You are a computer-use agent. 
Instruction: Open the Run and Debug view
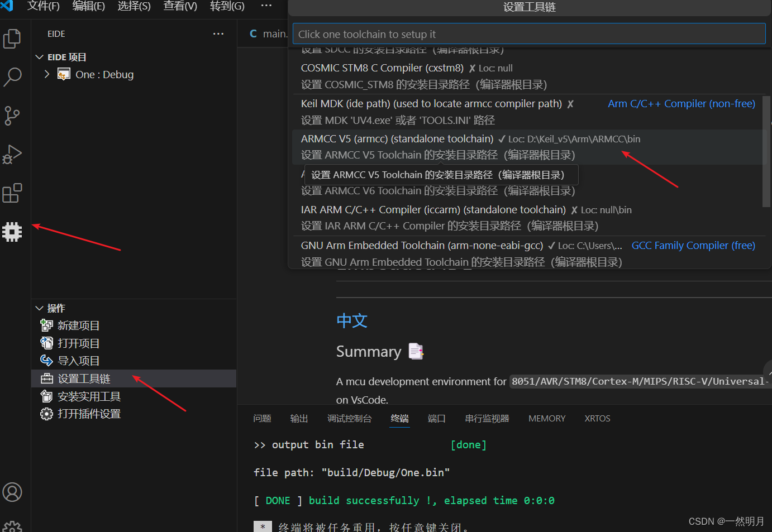(x=12, y=155)
